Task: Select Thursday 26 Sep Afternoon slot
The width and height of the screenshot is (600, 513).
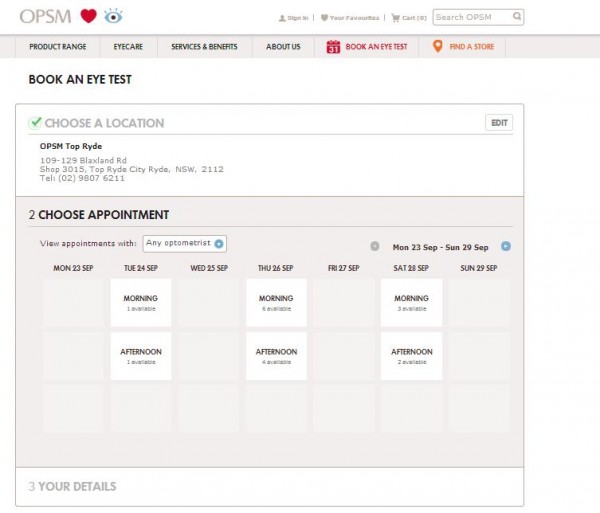Action: click(276, 356)
